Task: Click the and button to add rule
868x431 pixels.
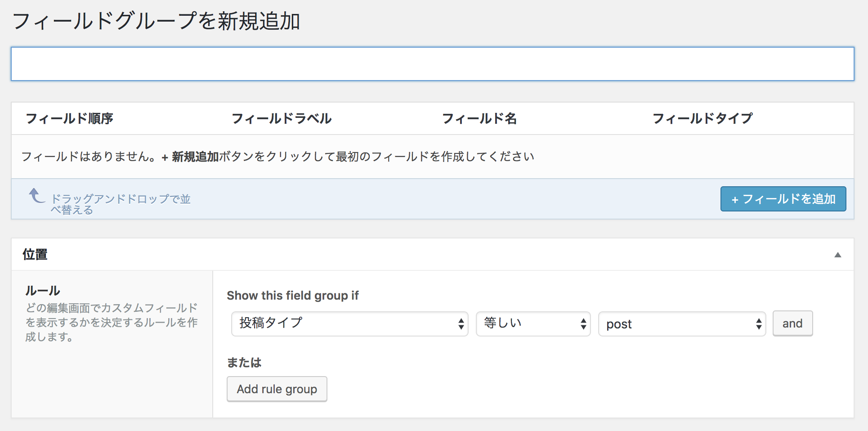Action: (792, 323)
